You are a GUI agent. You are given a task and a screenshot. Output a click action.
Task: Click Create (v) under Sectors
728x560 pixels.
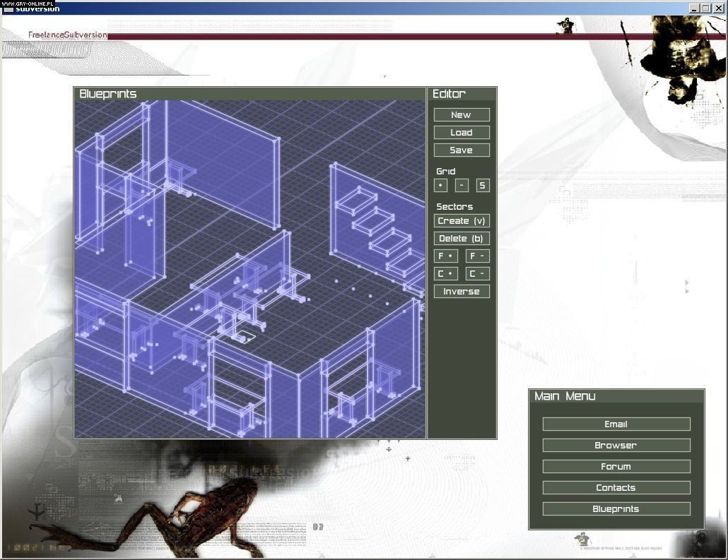tap(462, 221)
